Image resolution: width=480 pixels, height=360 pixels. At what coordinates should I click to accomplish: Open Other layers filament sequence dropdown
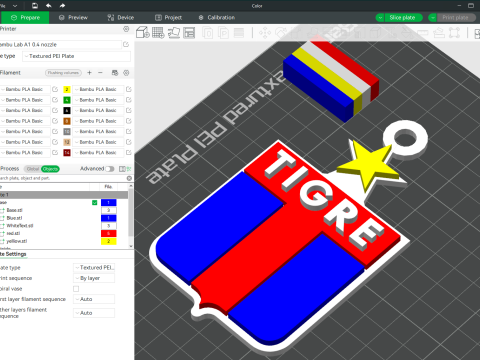point(94,313)
